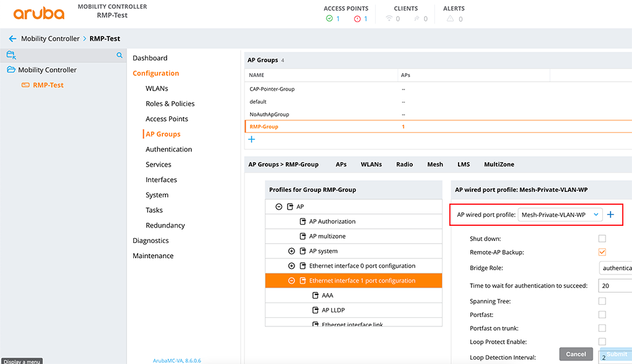Viewport: 632px width, 364px height.
Task: Open the AP wired port profile dropdown
Action: coord(559,214)
